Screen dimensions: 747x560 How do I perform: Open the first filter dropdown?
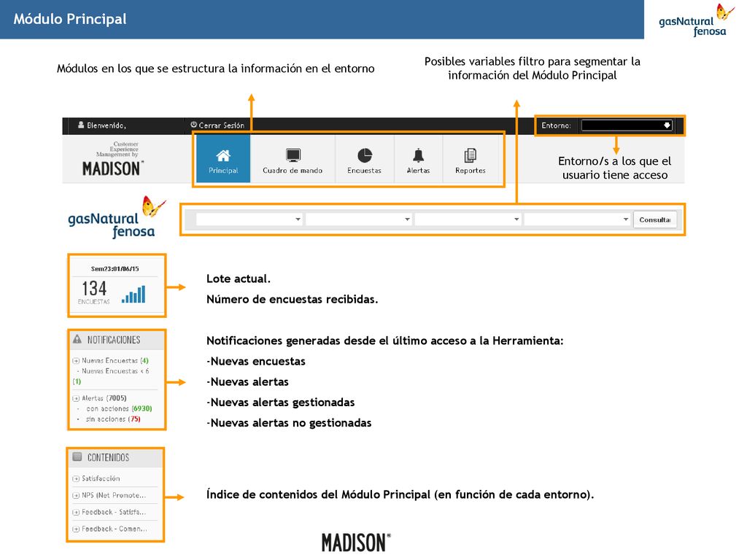[x=249, y=219]
